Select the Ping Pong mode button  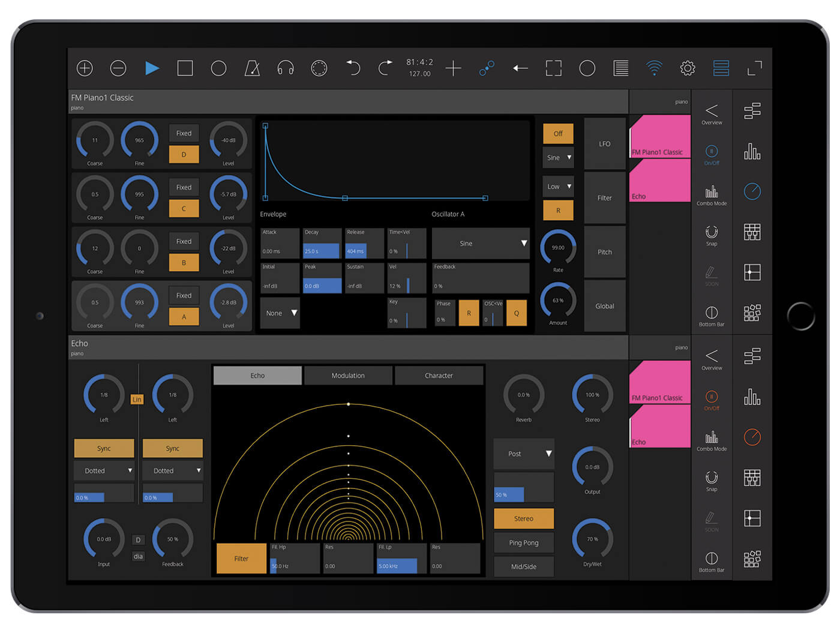tap(523, 542)
